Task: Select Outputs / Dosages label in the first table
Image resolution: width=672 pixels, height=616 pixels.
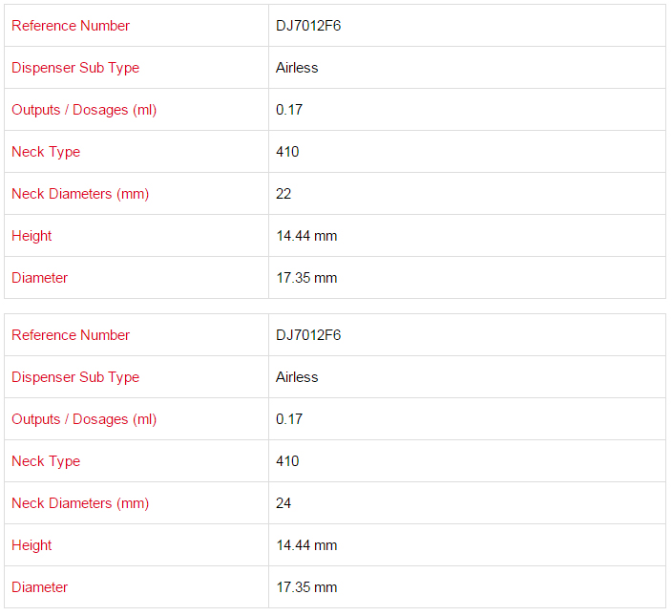Action: [x=84, y=110]
